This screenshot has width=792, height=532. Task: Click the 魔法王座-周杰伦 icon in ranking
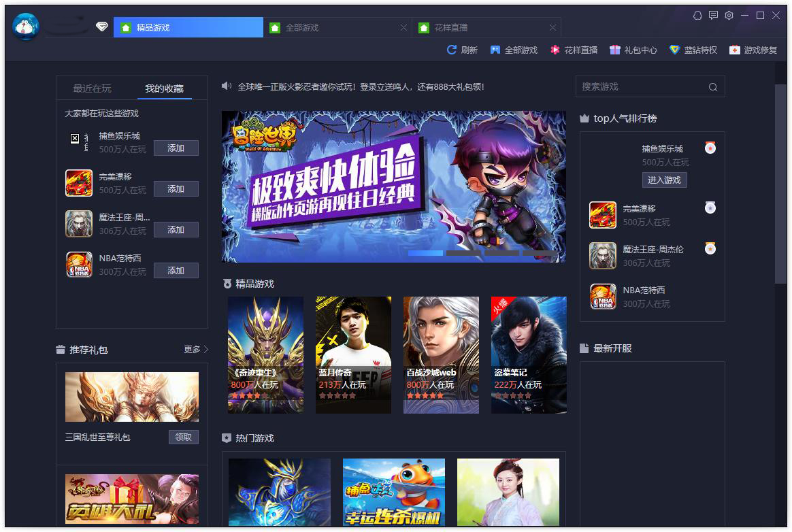(603, 256)
